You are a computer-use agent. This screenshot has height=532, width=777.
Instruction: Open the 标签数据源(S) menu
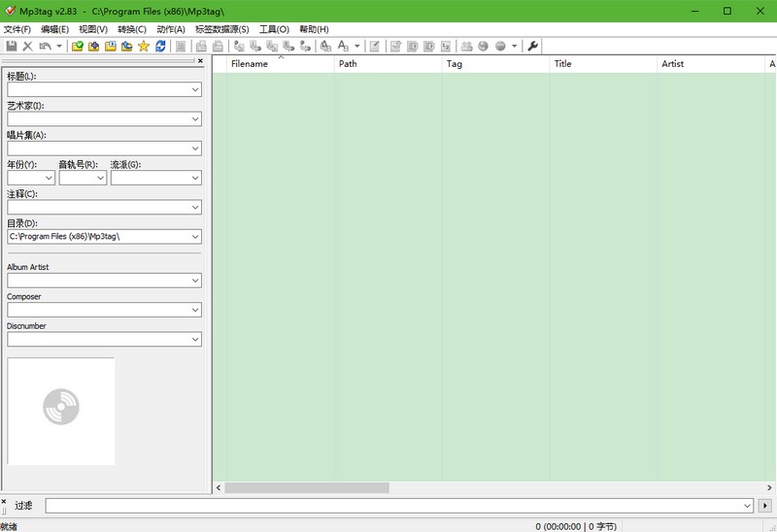[221, 29]
